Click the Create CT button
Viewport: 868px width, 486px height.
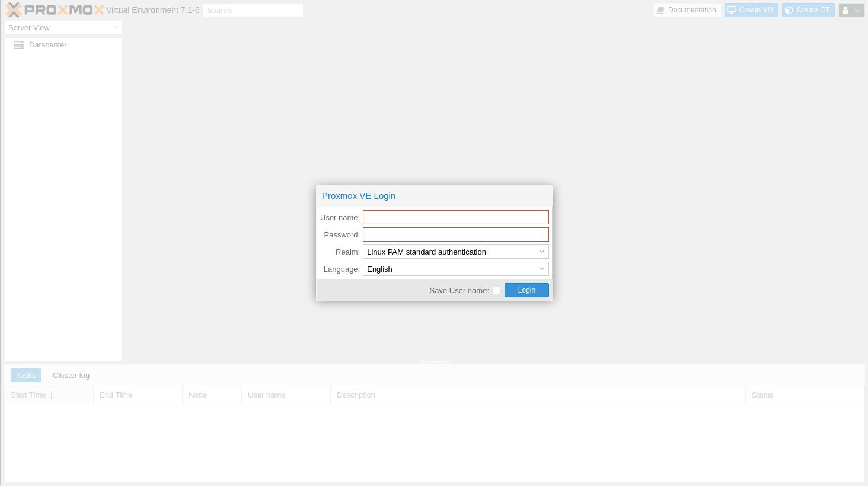pyautogui.click(x=808, y=10)
